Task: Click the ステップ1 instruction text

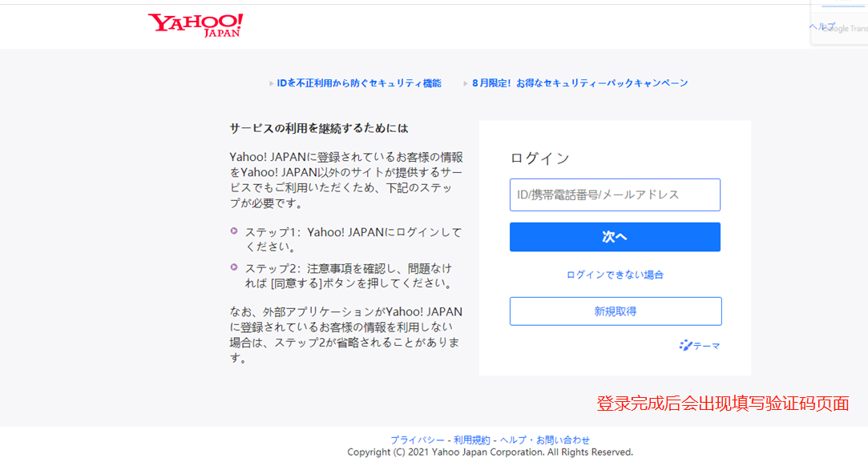Action: point(353,239)
